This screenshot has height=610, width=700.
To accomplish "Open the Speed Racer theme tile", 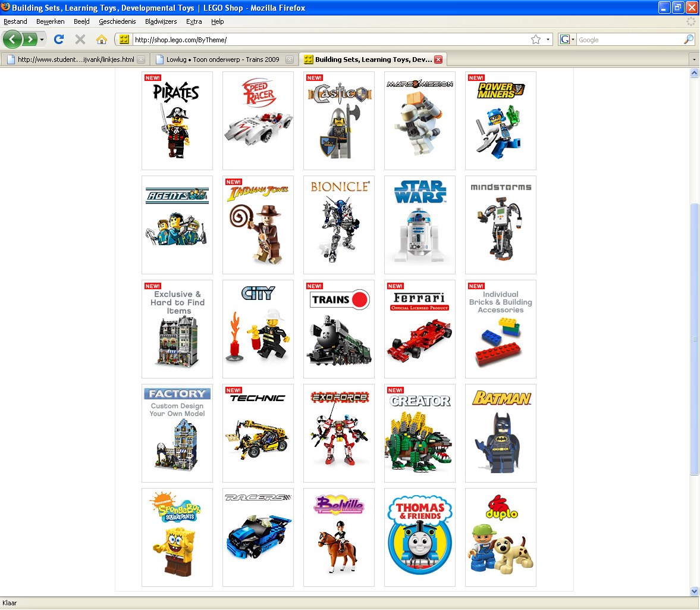I will pos(258,121).
